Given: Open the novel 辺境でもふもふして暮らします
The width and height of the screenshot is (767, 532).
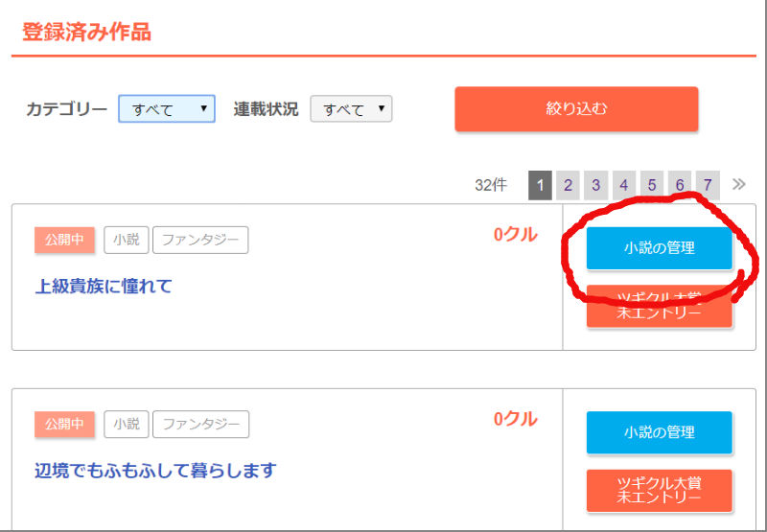Looking at the screenshot, I should pyautogui.click(x=155, y=471).
